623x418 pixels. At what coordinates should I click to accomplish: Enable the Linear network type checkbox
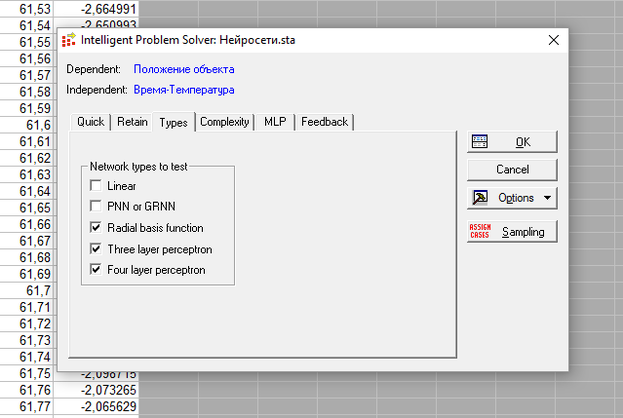[x=95, y=186]
